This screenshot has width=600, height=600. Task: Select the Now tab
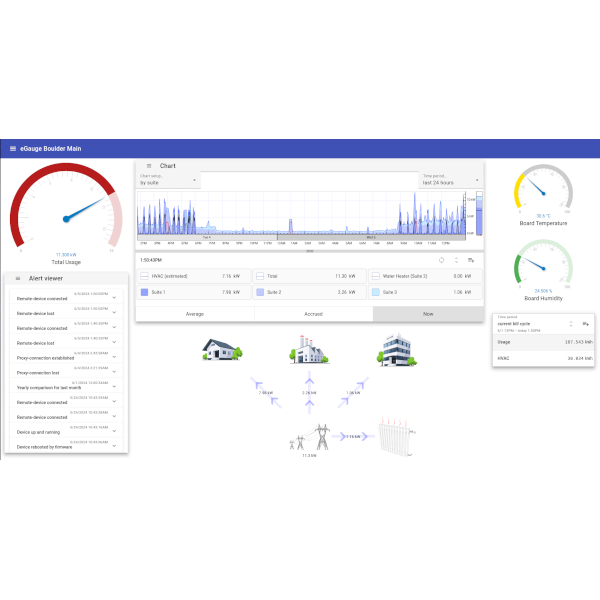click(x=428, y=314)
